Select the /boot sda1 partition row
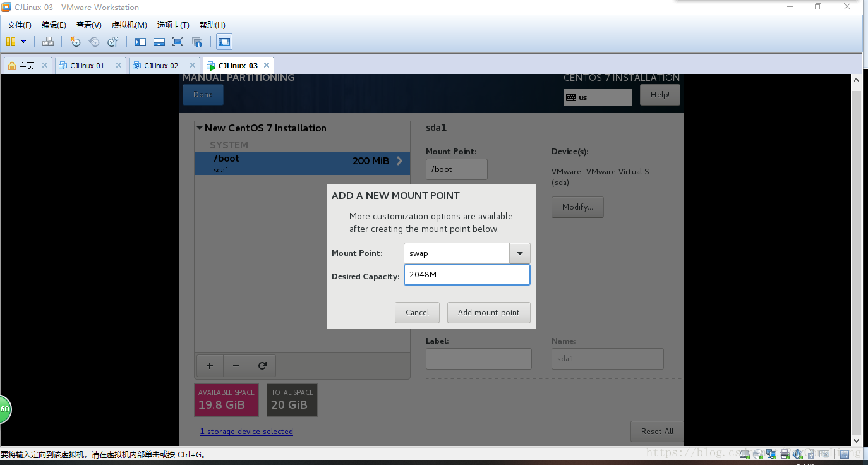868x465 pixels. 302,163
